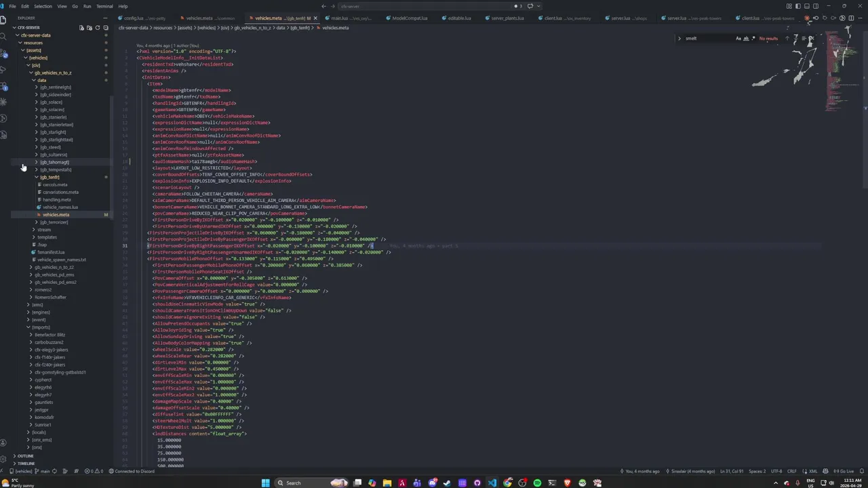Screen dimensions: 868x488
Task: Open Manage gear icon in activity bar
Action: click(x=3, y=459)
